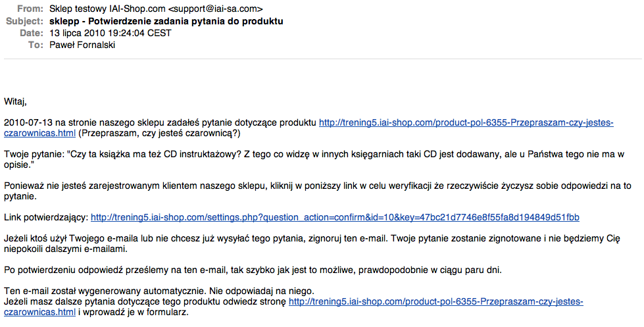
Task: Open the product link near 'odwiedz stronę'
Action: (435, 302)
